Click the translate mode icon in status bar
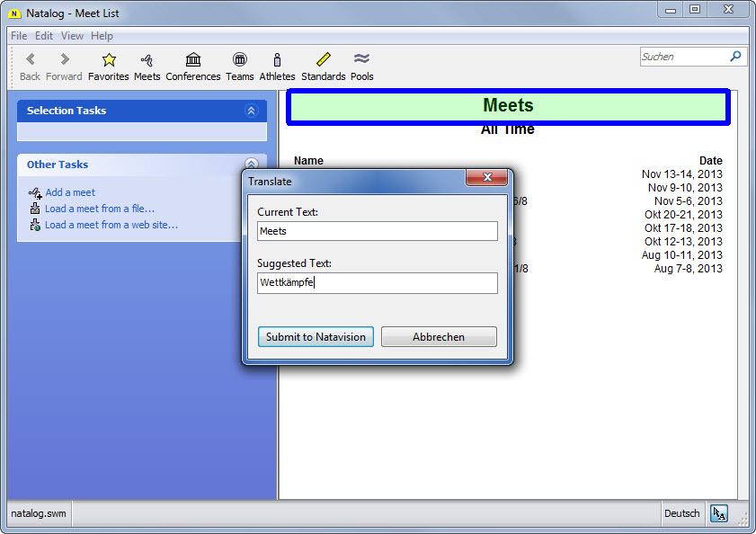756x534 pixels. click(719, 513)
